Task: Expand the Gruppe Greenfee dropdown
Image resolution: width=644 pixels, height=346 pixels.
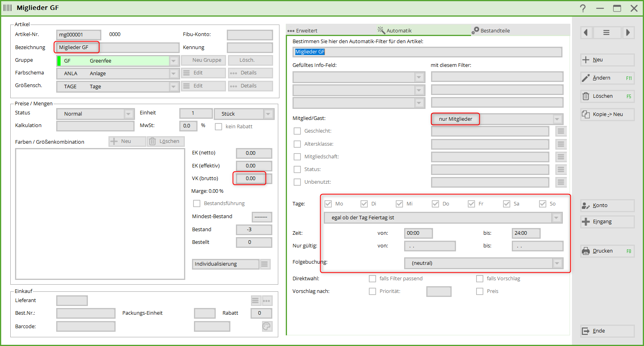Action: 173,61
